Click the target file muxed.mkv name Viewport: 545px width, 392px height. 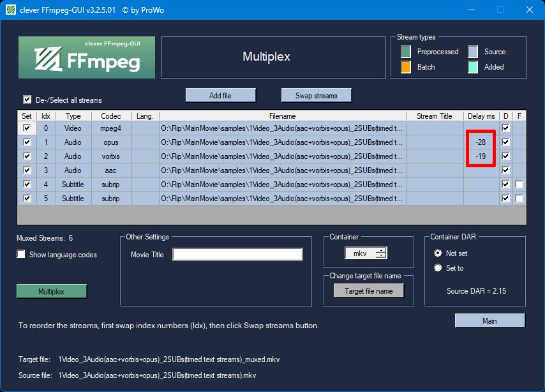click(169, 359)
